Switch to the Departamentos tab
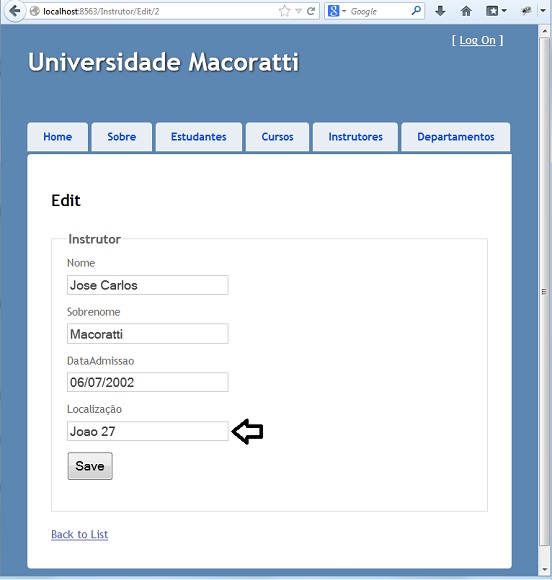 456,136
